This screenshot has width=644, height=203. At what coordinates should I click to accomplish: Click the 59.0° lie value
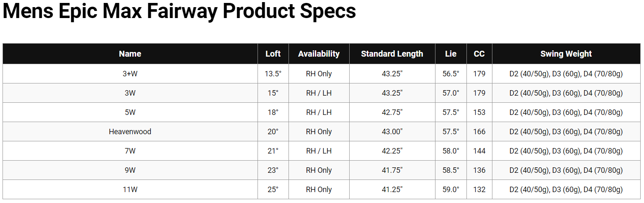pyautogui.click(x=451, y=190)
